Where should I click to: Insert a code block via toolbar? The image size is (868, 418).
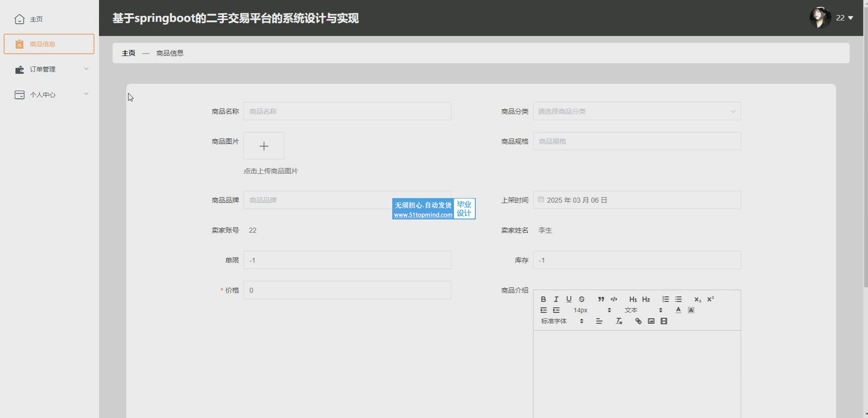click(x=614, y=299)
